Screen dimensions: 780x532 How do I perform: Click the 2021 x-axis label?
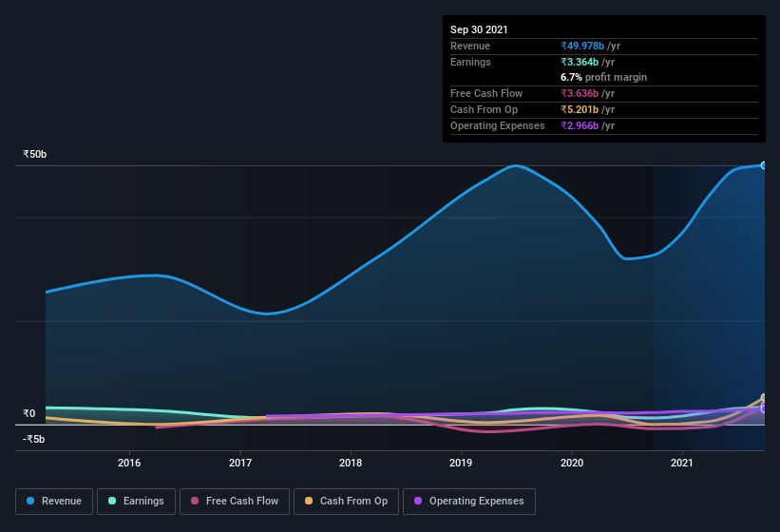[x=682, y=463]
